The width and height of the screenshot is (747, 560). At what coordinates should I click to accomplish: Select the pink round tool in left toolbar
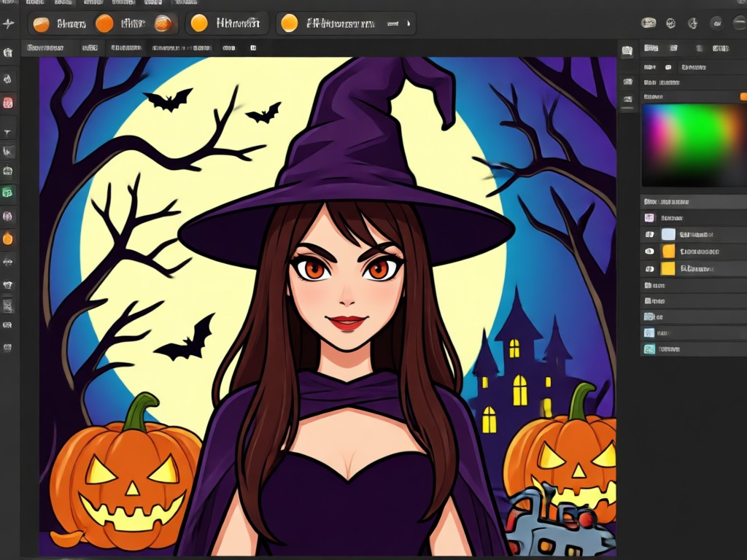pos(7,216)
